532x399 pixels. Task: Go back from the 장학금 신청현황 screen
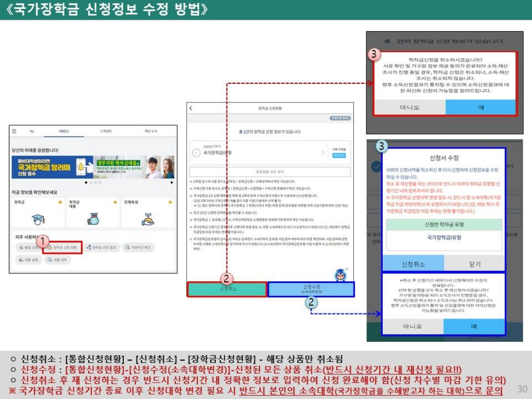pos(191,108)
